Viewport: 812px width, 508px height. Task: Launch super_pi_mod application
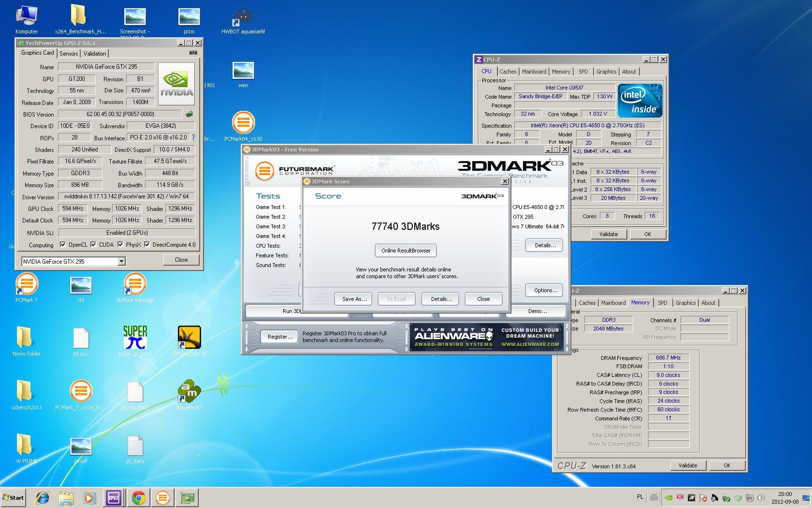(x=135, y=341)
